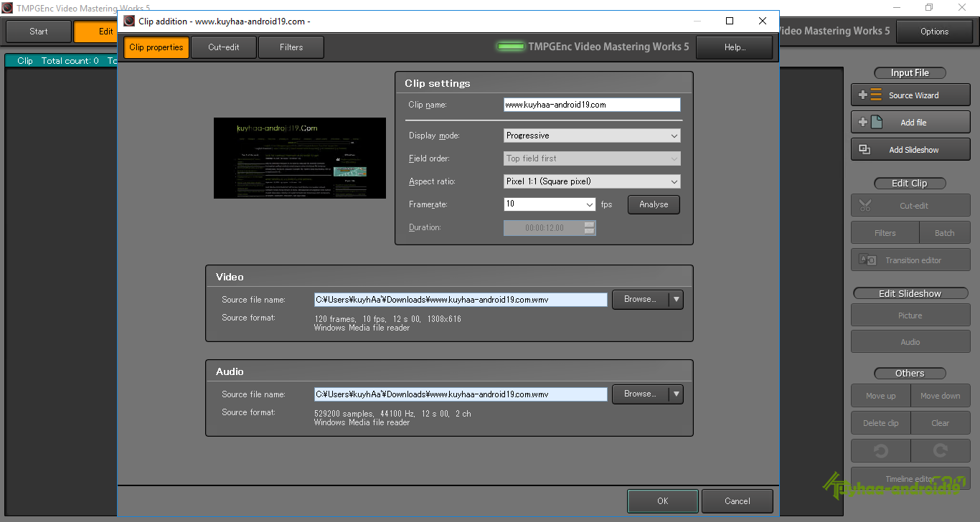Open the Framerate combo box
980x522 pixels.
point(550,204)
